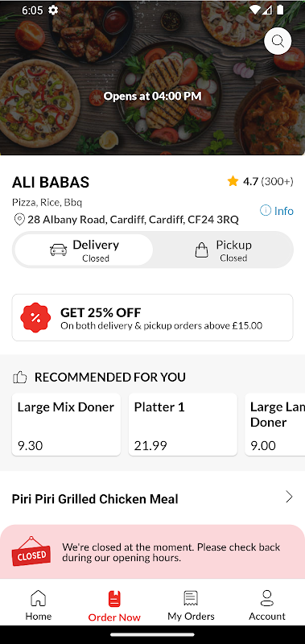Viewport: 305px width, 644px height.
Task: Select the Large Mix Doner card
Action: (x=66, y=424)
